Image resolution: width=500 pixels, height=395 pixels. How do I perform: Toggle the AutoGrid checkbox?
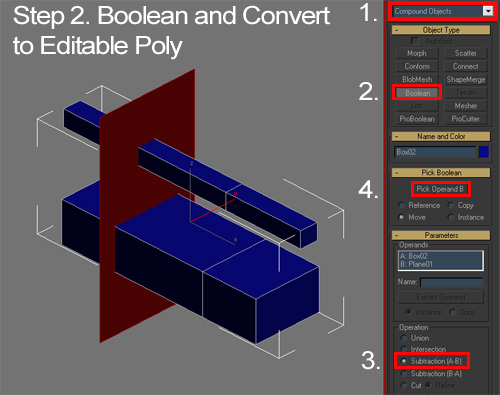tap(415, 41)
